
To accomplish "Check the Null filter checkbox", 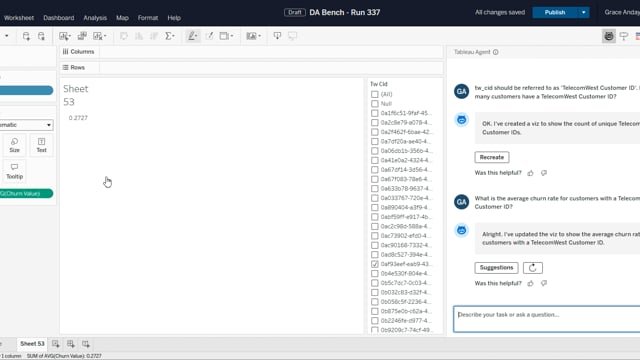I will pos(375,104).
